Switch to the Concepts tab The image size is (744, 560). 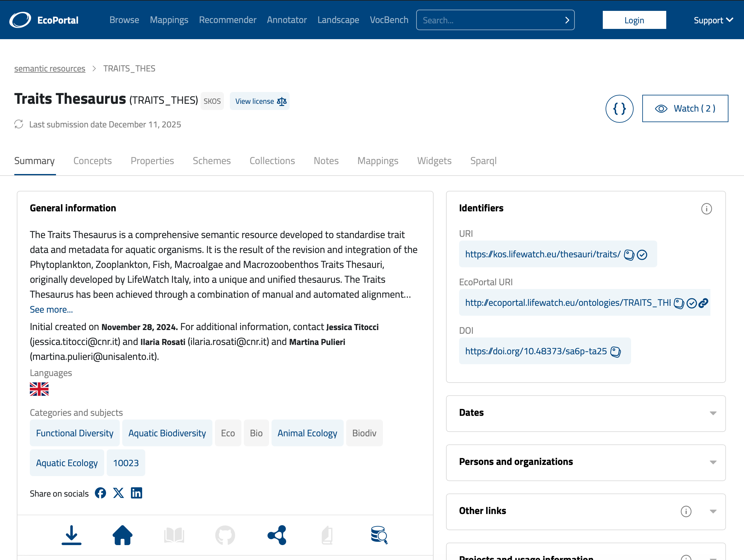click(92, 161)
